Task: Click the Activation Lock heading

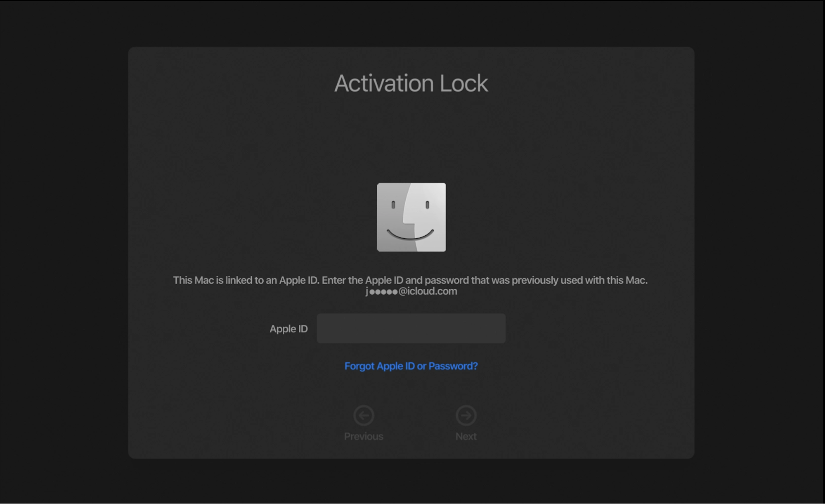Action: [411, 83]
